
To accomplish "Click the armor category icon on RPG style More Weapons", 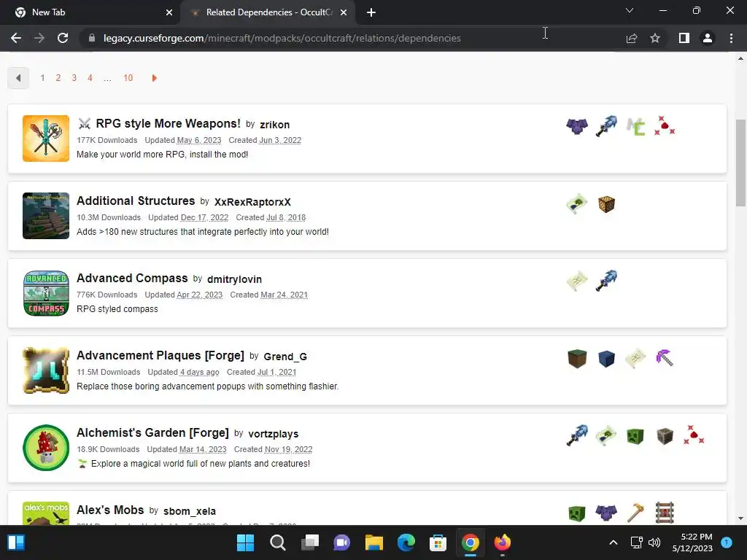I will [x=577, y=126].
